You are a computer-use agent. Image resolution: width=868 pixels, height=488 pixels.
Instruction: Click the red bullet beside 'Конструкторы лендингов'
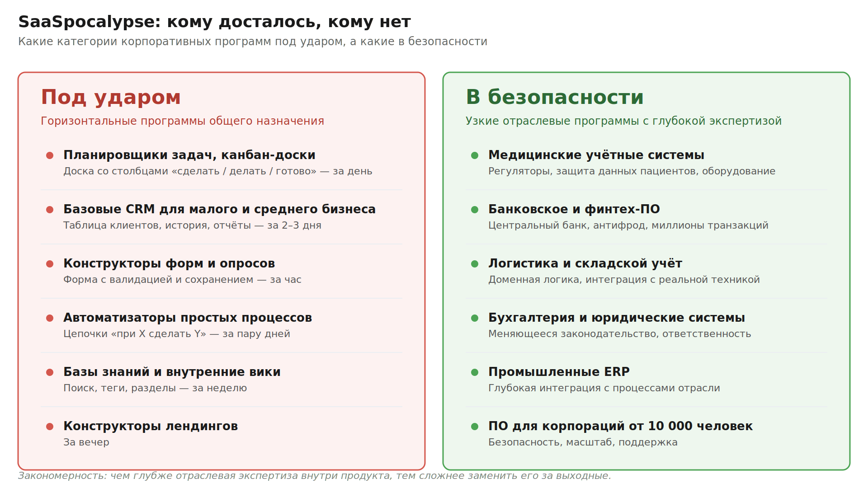tap(50, 427)
